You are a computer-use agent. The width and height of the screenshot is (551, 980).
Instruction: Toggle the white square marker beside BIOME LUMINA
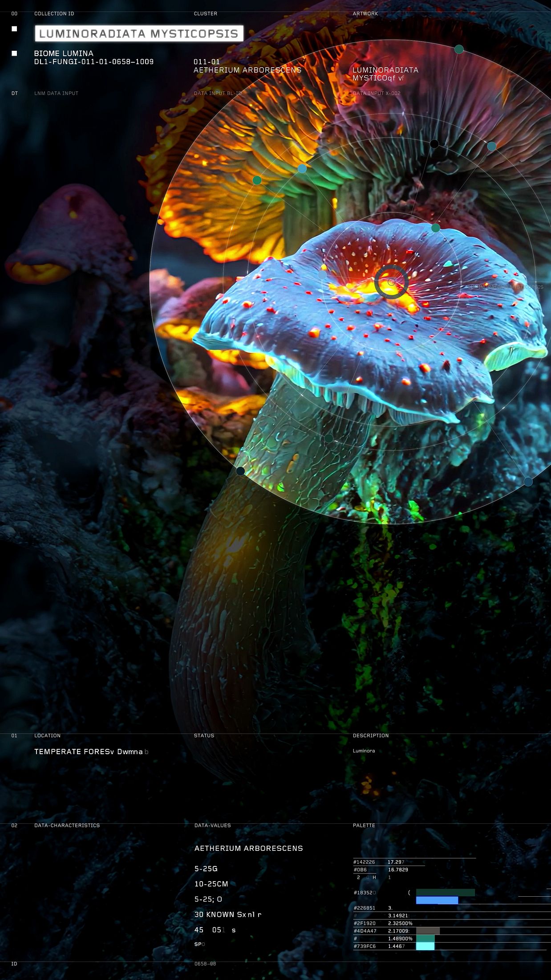click(x=14, y=53)
